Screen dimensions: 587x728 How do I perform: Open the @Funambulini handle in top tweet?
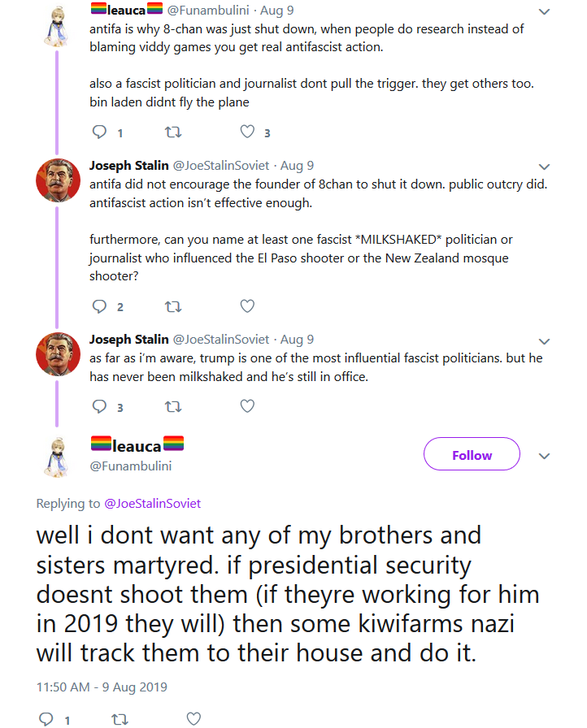click(x=208, y=11)
